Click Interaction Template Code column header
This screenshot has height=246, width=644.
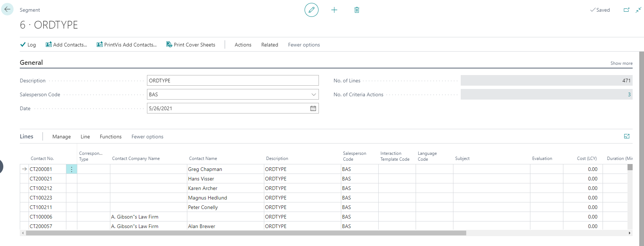point(395,156)
